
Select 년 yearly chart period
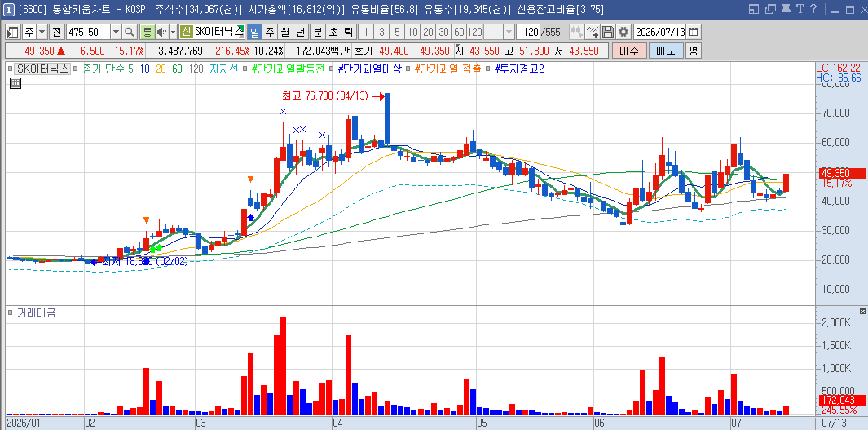[x=301, y=32]
